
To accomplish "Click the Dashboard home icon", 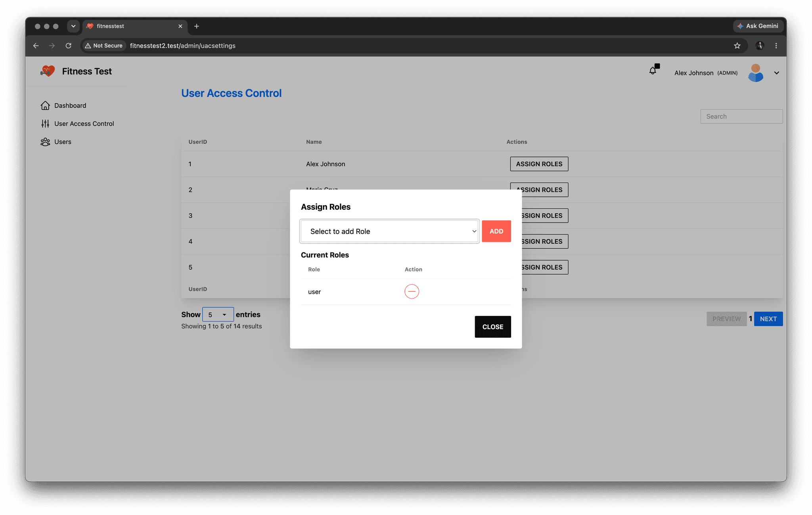I will [45, 105].
